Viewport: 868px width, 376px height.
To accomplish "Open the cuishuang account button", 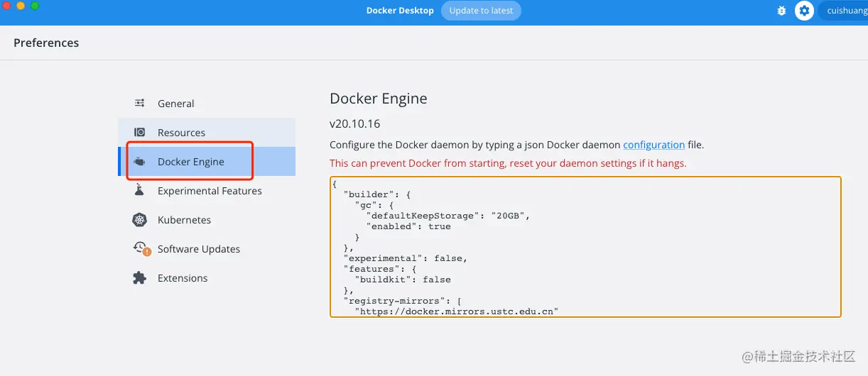I will 842,11.
